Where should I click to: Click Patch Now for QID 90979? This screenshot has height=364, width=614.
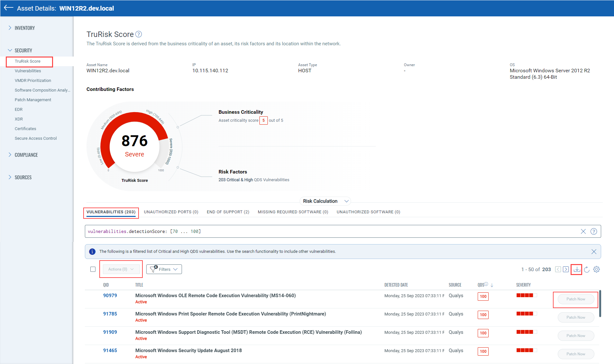point(576,299)
